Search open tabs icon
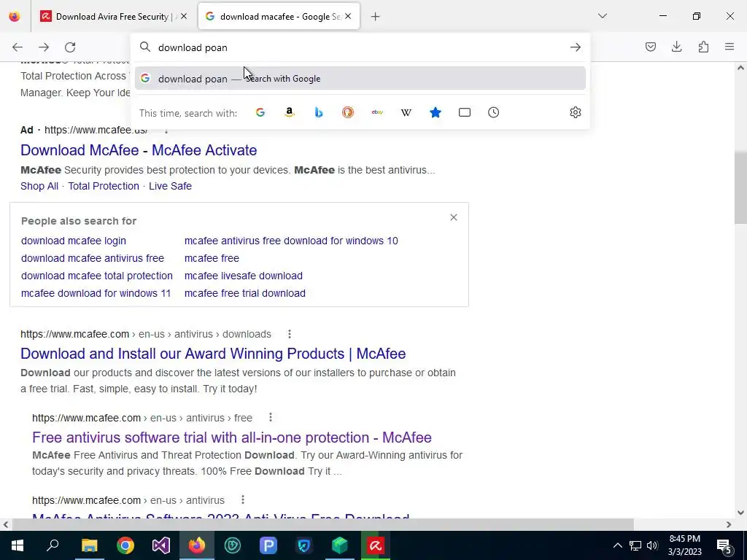This screenshot has height=560, width=747. pos(465,112)
